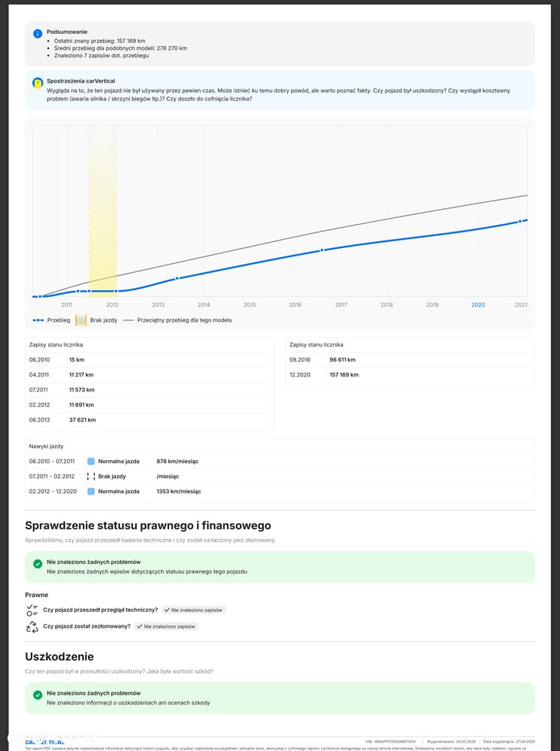Click green checkmark in Uszkodzenie result box

(38, 695)
